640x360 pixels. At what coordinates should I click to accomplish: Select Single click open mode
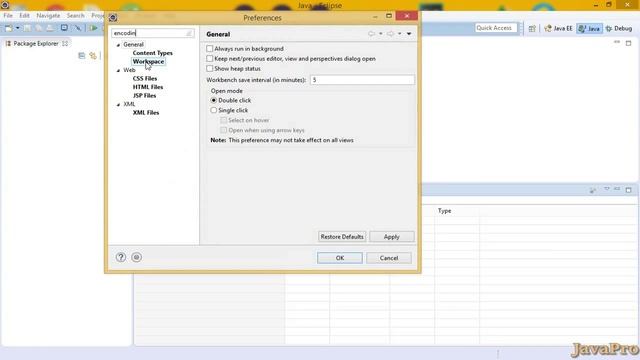[213, 110]
